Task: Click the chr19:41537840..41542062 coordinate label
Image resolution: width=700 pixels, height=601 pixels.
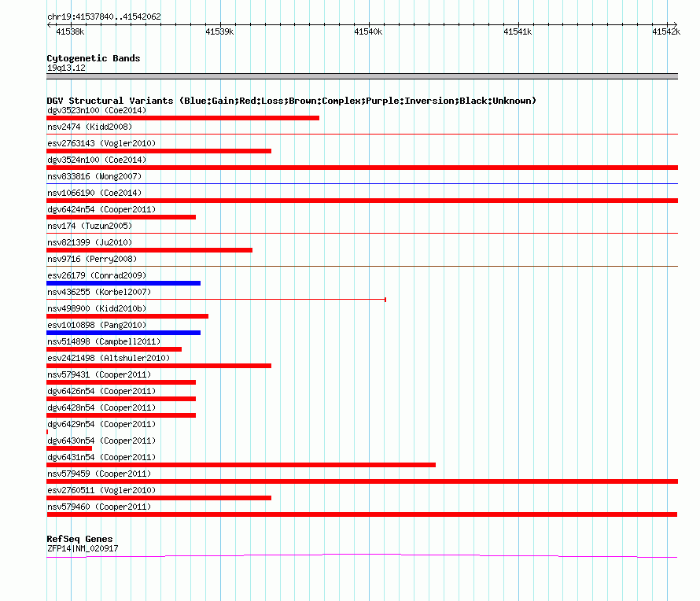Action: [x=104, y=17]
